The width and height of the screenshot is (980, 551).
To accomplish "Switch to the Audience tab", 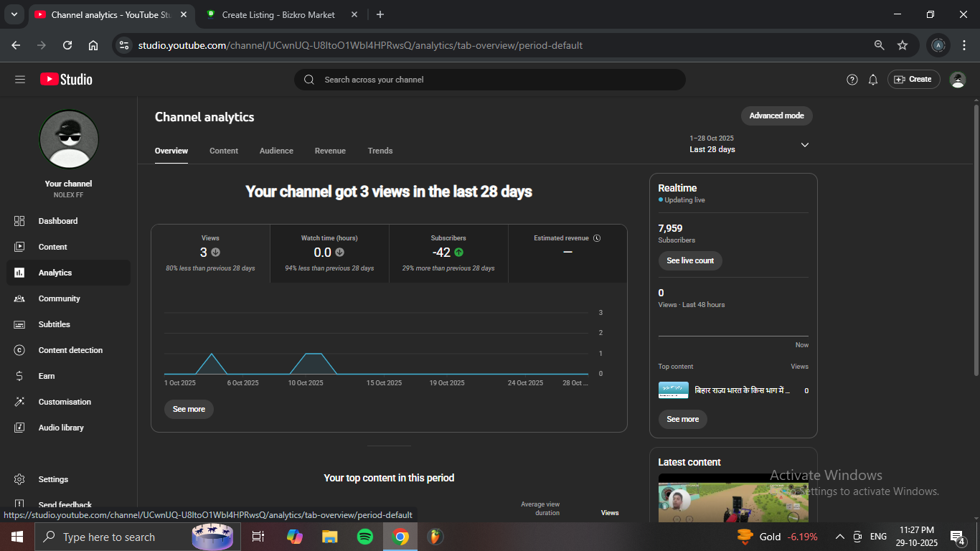I will [276, 151].
